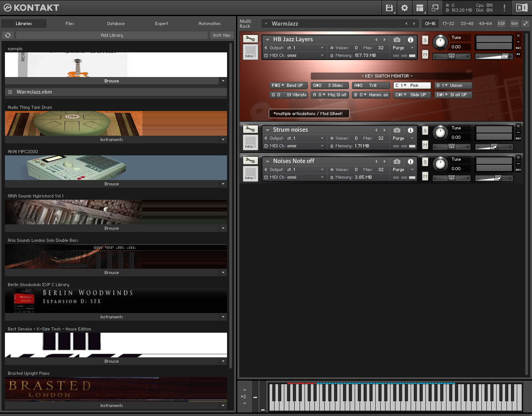Click the Add Library button
Screen dimensions: 532x416
(112, 35)
